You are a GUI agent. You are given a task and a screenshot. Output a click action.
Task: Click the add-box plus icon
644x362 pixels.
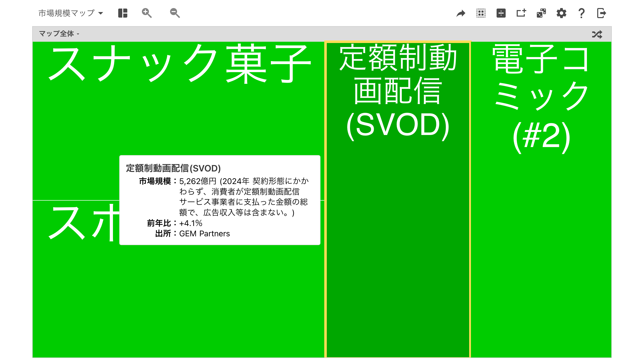point(521,13)
